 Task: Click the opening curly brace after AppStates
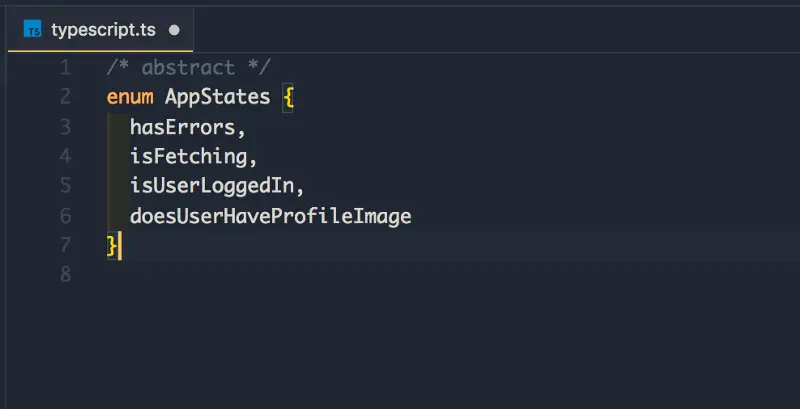point(287,98)
